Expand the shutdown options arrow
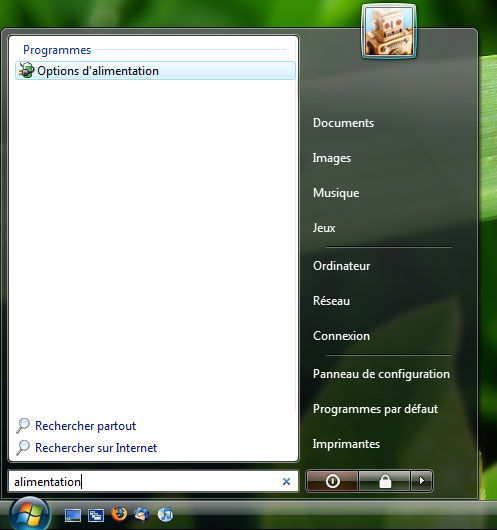This screenshot has height=530, width=497. coord(422,481)
